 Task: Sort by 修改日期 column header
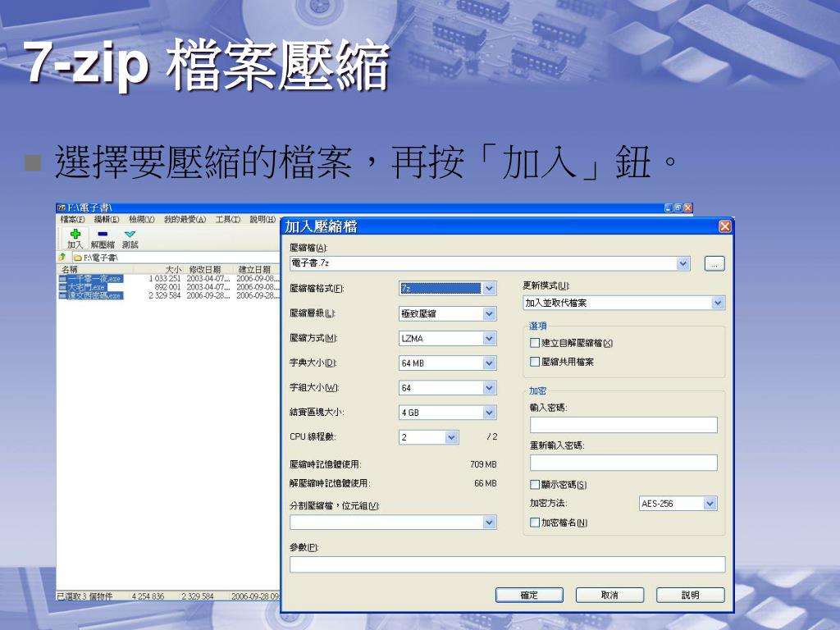pyautogui.click(x=205, y=269)
